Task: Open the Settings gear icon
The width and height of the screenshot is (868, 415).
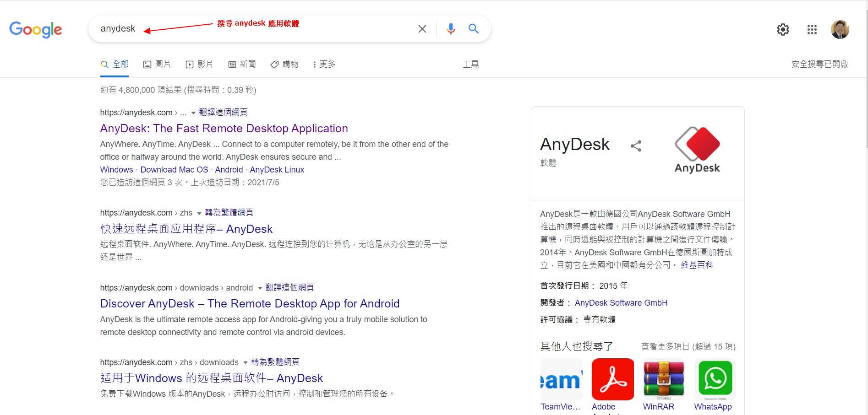Action: [783, 29]
